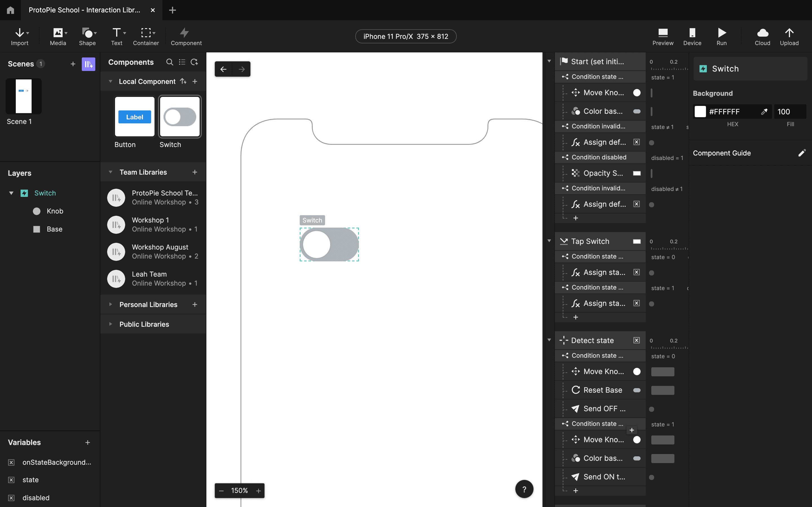Open the interaction library icon beside Scenes

[x=88, y=64]
